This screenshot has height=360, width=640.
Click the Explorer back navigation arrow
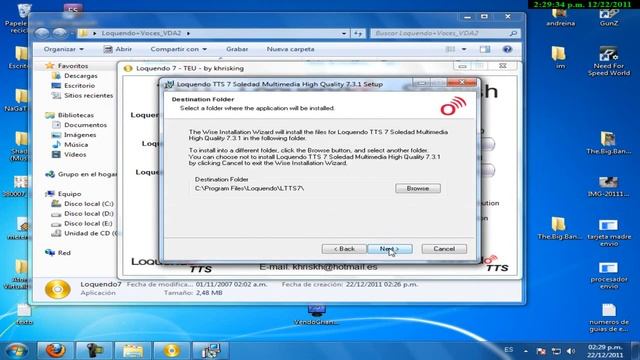pyautogui.click(x=42, y=33)
